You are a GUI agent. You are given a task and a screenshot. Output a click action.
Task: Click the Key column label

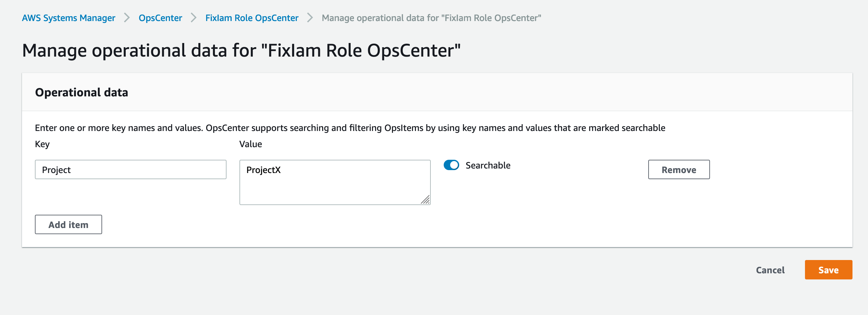[x=42, y=144]
